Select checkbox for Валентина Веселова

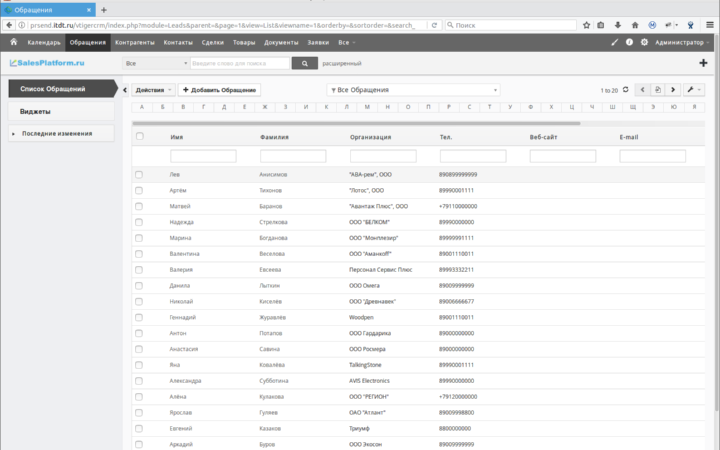click(139, 253)
